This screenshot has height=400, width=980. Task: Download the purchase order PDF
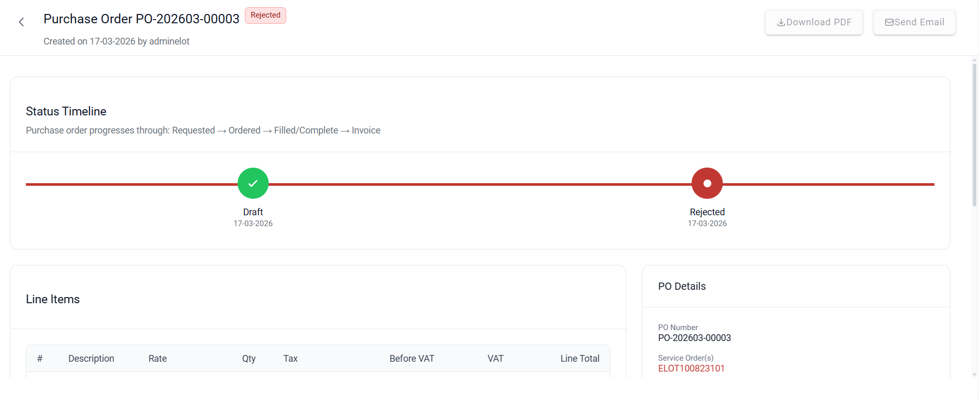point(814,22)
